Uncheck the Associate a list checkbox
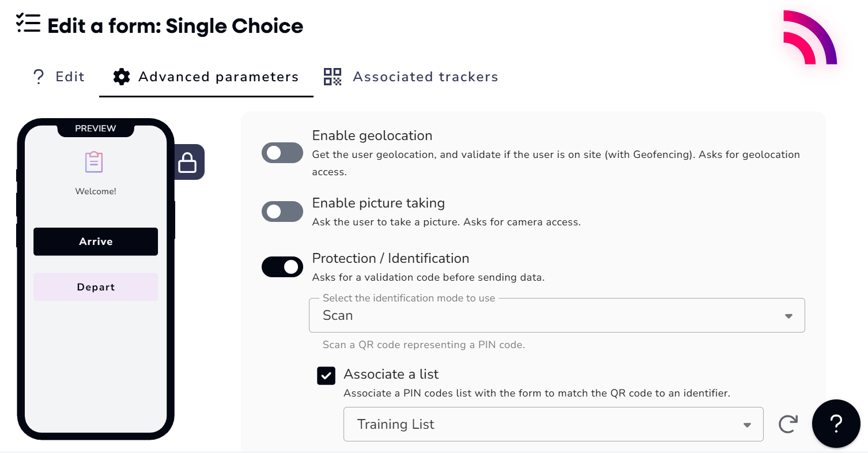 click(326, 376)
